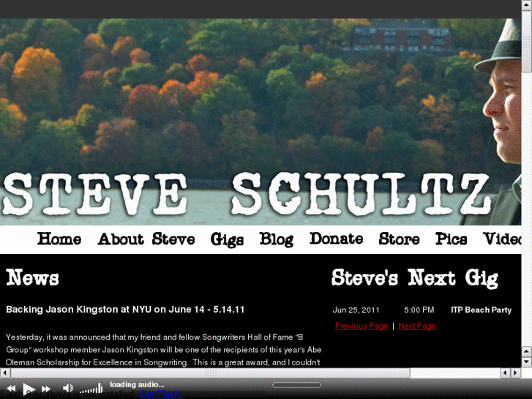Click the Previous Page link

coord(361,326)
